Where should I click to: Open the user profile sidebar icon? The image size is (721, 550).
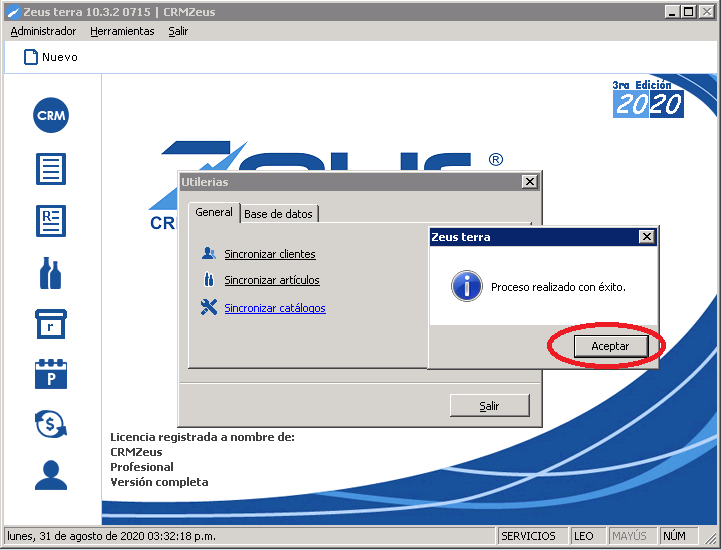pos(51,475)
